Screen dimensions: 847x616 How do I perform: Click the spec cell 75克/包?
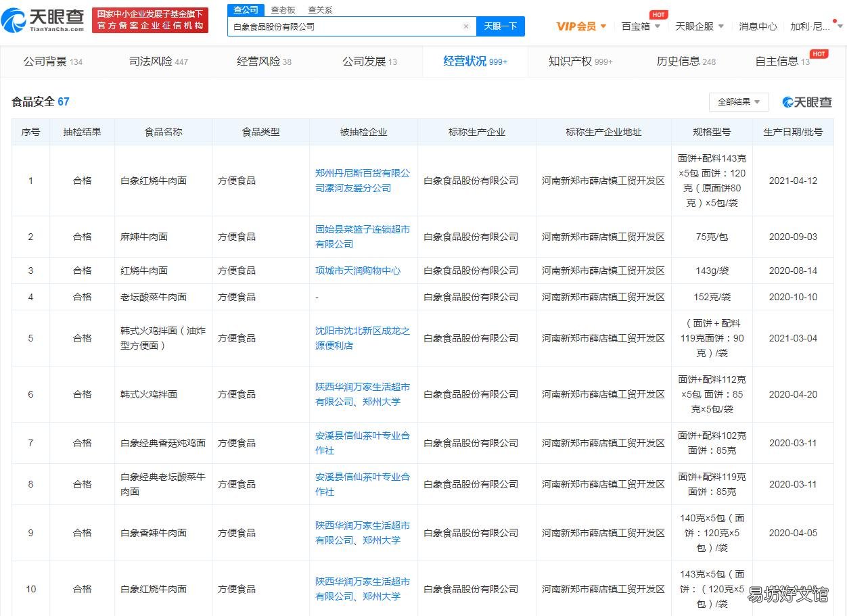coord(712,237)
